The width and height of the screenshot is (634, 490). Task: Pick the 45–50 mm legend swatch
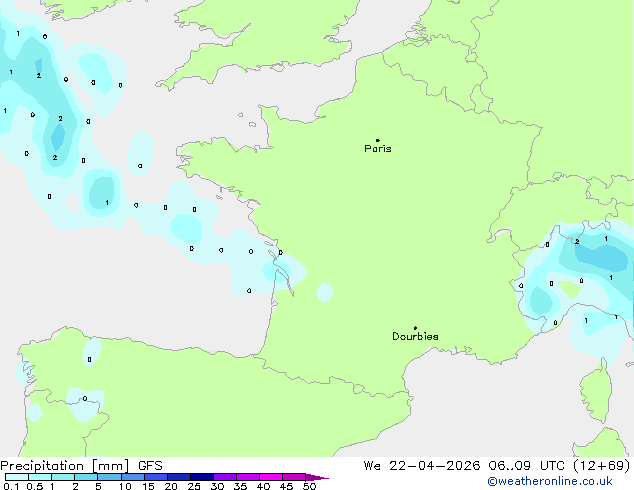pos(294,477)
